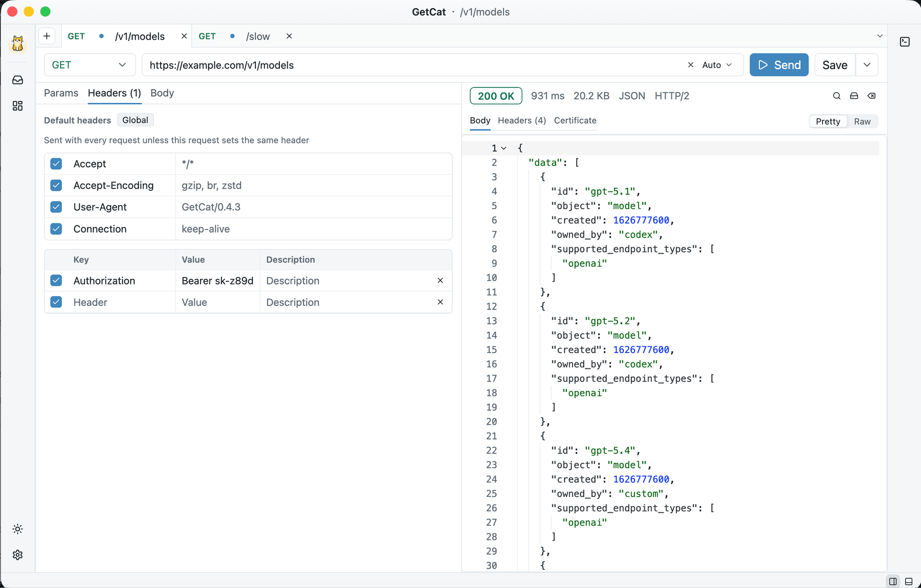Click the 20.2 KB response size

591,96
